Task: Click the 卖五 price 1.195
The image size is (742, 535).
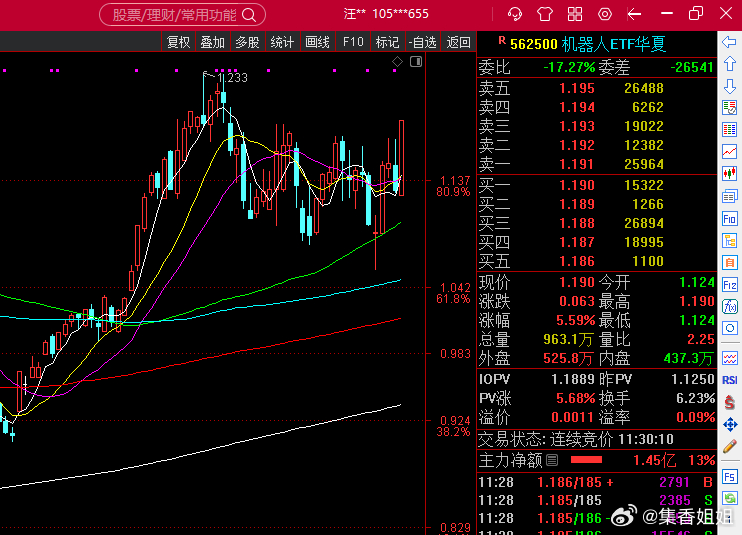Action: coord(577,88)
